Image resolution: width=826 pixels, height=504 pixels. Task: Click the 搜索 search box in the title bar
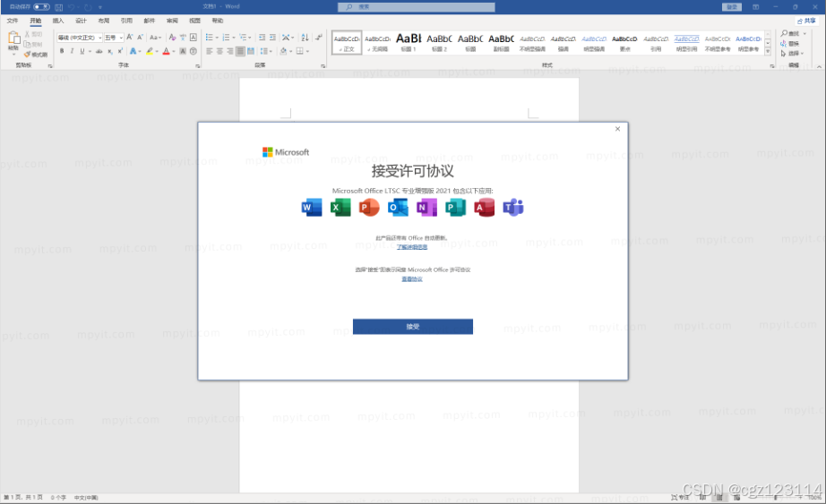coord(417,7)
